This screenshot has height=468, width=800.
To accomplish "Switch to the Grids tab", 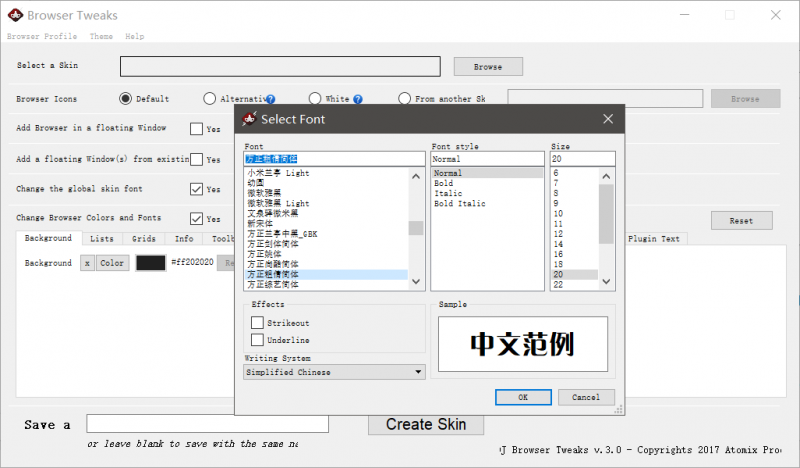I will pos(144,238).
